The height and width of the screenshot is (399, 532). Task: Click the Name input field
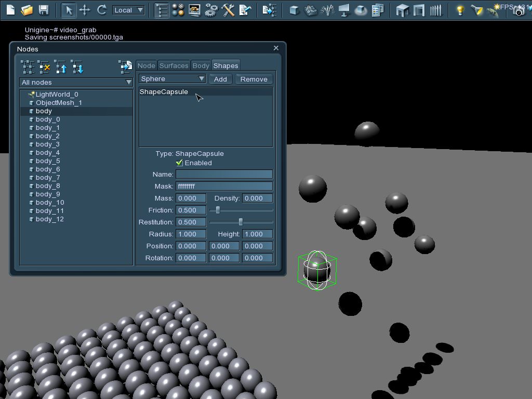point(224,174)
